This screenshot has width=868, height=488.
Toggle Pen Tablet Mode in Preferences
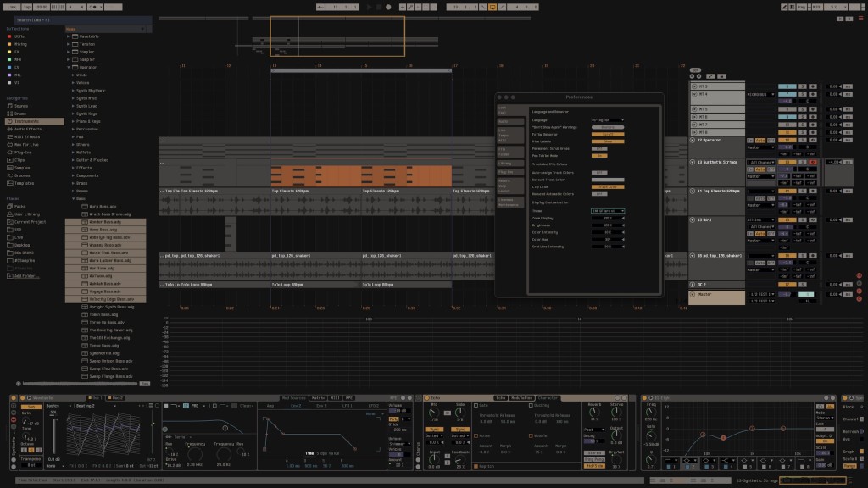(598, 155)
